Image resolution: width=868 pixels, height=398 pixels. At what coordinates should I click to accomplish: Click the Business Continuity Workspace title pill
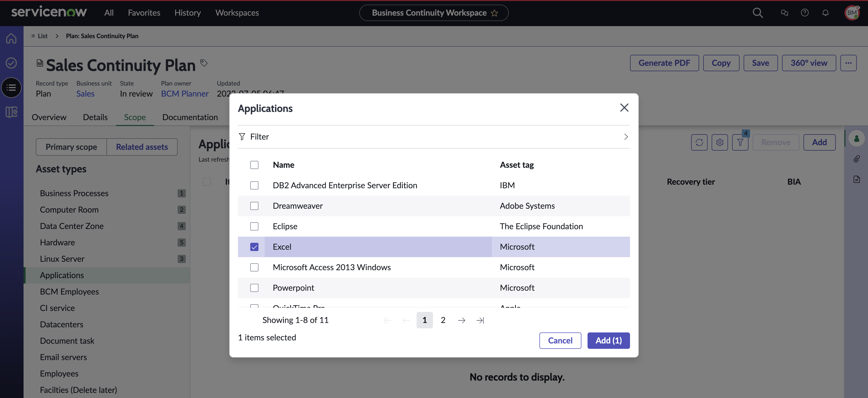coord(434,13)
